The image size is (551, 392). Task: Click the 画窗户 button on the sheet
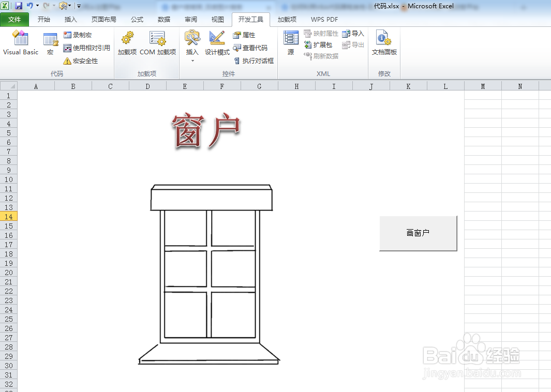[418, 233]
